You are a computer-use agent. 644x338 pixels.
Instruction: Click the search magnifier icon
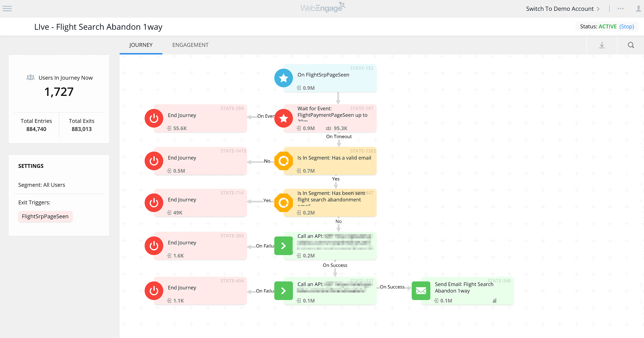(x=631, y=45)
